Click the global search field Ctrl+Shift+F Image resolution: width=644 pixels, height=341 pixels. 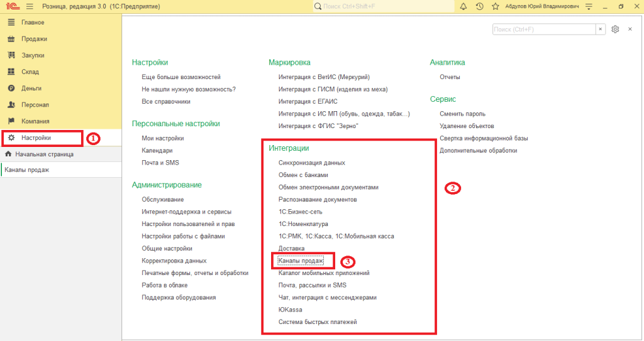point(384,6)
